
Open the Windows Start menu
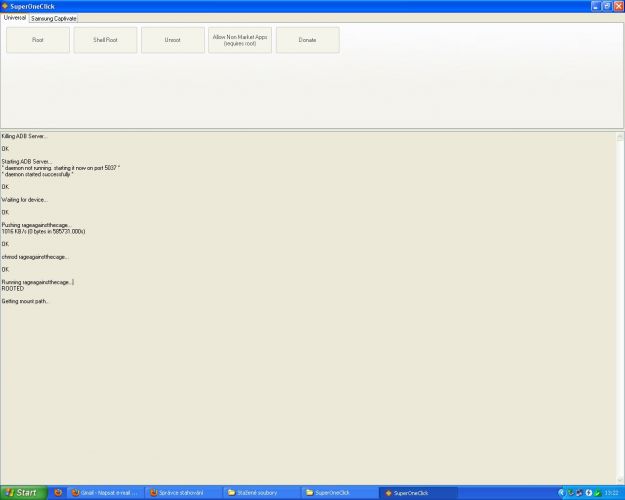(x=23, y=493)
